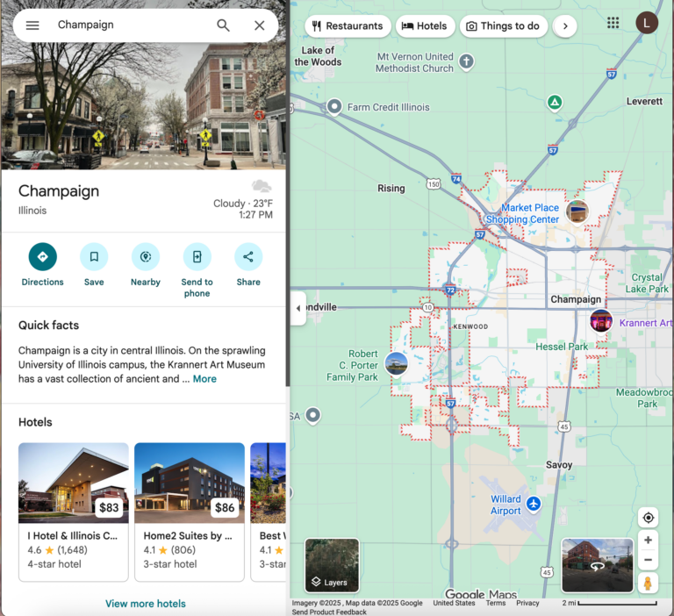This screenshot has width=674, height=616.
Task: Send Champaign to your phone
Action: (197, 257)
